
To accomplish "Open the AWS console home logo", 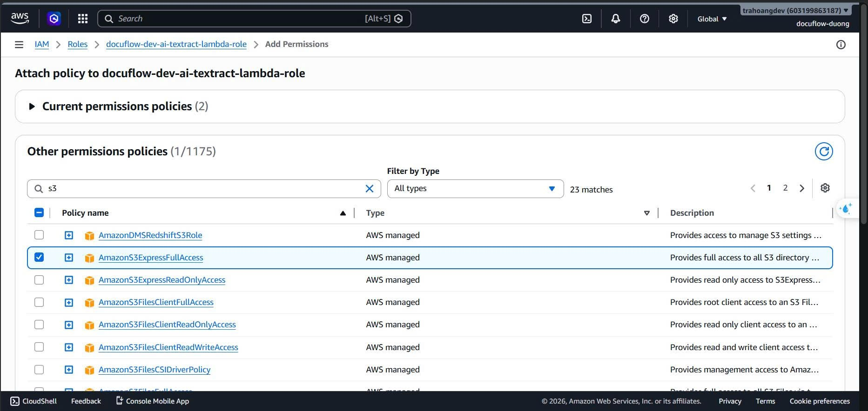I will pos(20,19).
